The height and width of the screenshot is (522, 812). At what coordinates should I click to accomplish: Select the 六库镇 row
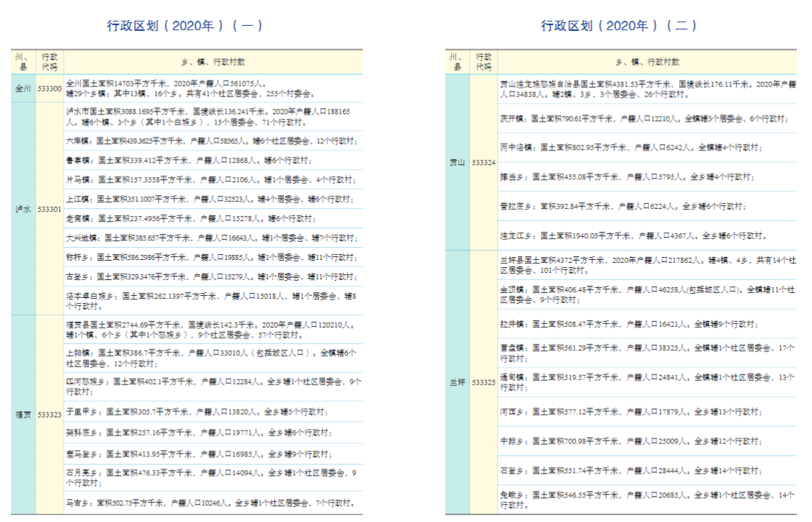tap(213, 141)
